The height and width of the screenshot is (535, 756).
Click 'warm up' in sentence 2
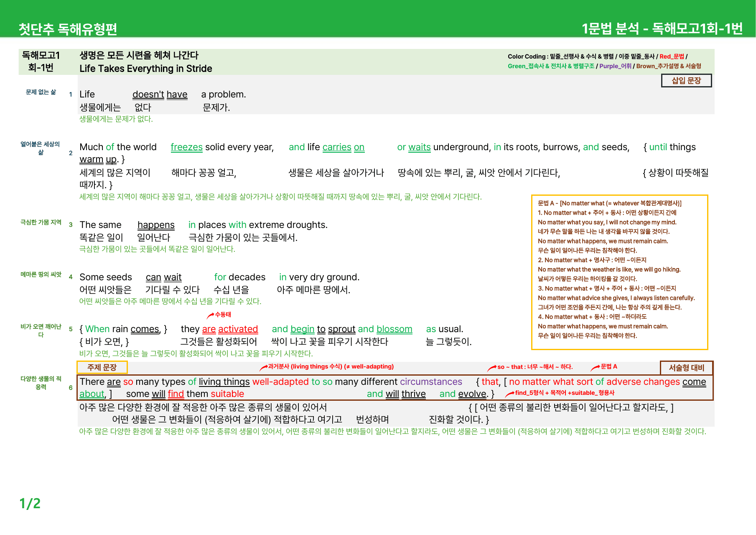[x=98, y=159]
